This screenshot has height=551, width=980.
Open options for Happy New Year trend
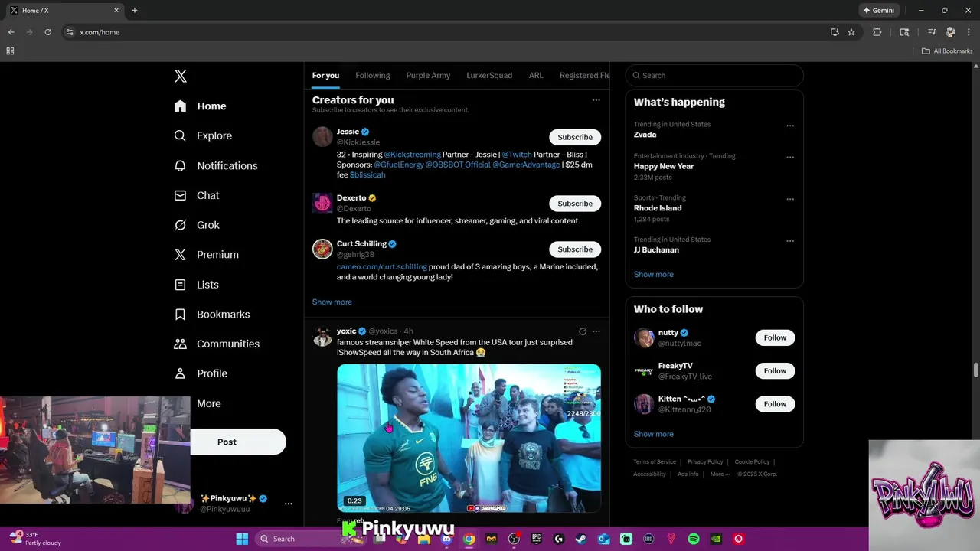(790, 158)
